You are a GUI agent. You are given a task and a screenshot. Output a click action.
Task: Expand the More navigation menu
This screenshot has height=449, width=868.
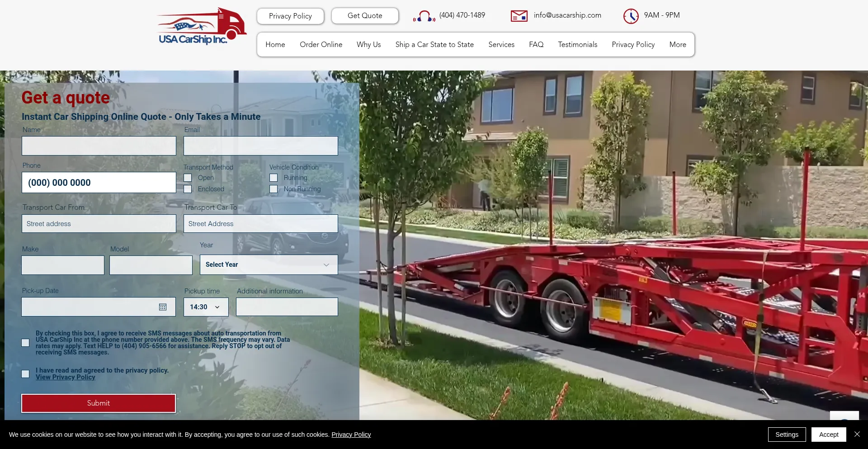pyautogui.click(x=677, y=44)
